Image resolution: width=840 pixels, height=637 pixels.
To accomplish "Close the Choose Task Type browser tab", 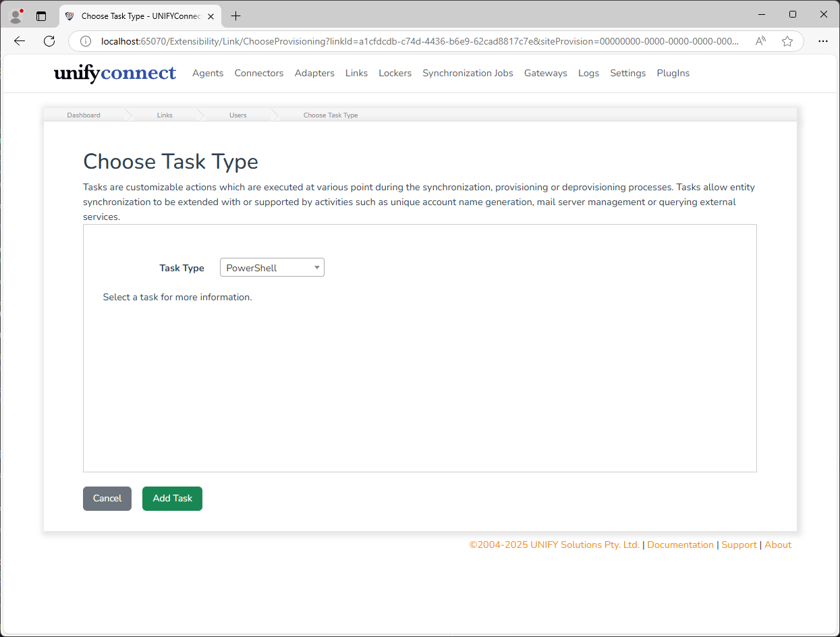I will click(x=211, y=16).
